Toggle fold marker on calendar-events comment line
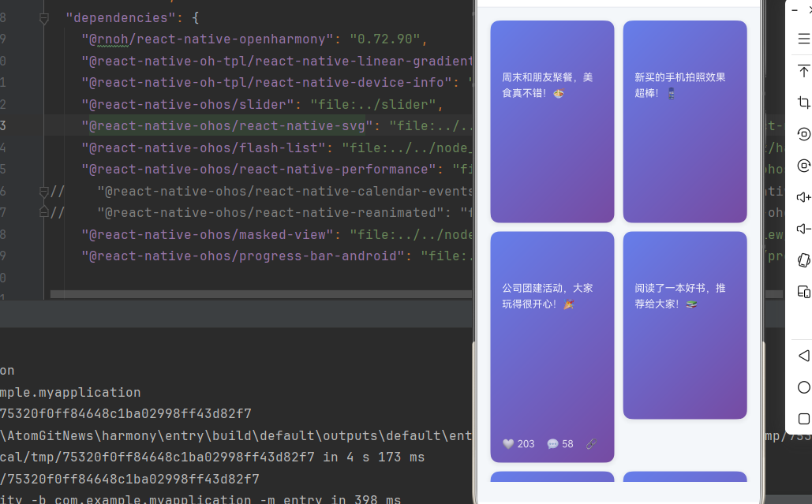 coord(44,192)
